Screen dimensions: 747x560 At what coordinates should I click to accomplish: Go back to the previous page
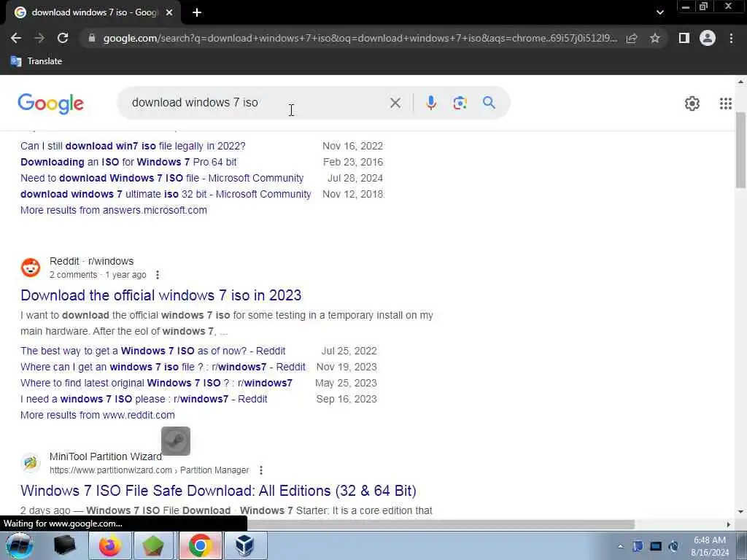(x=16, y=38)
